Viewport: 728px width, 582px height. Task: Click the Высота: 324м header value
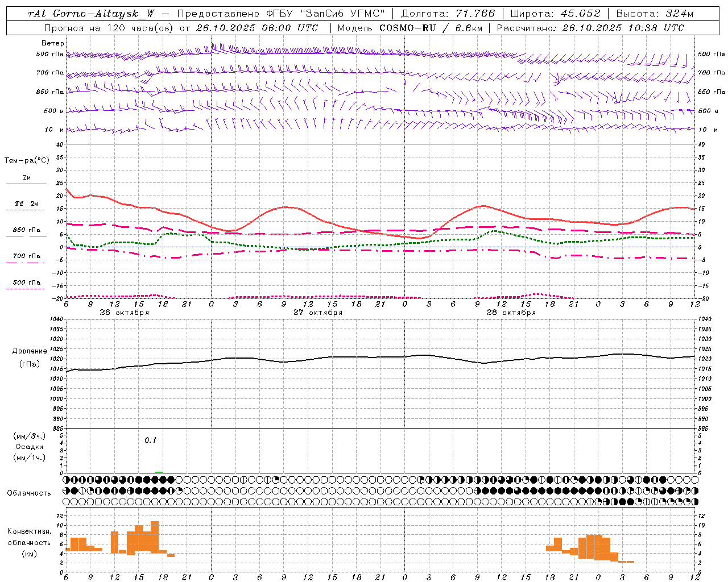(x=655, y=14)
